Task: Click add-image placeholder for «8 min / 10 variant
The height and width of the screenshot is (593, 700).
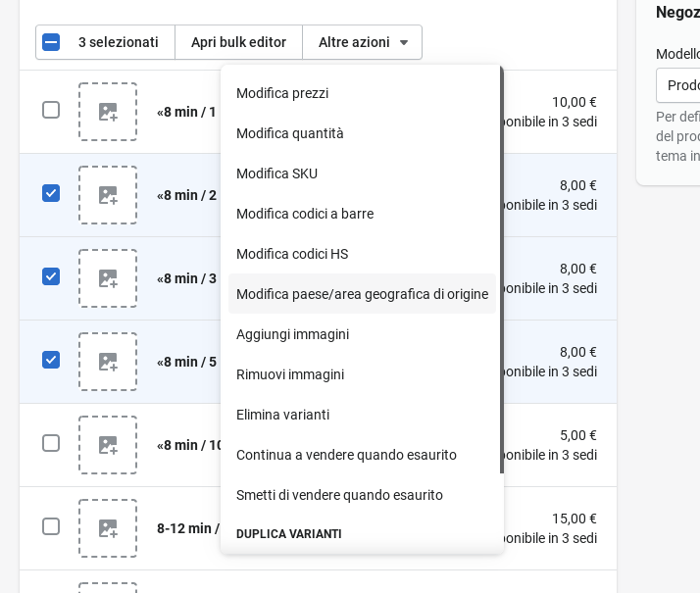Action: 108,445
